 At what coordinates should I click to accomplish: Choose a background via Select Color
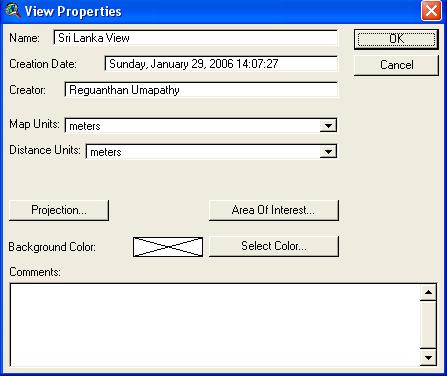[274, 246]
